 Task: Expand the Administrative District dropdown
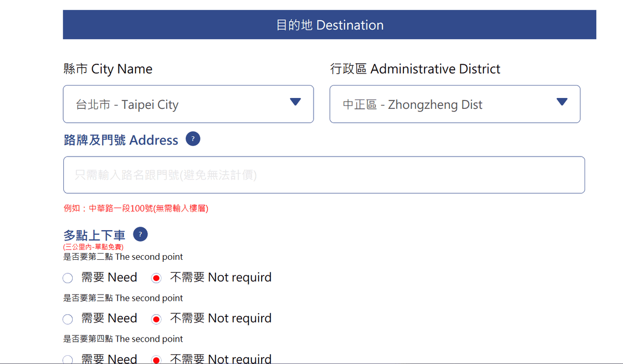point(454,104)
